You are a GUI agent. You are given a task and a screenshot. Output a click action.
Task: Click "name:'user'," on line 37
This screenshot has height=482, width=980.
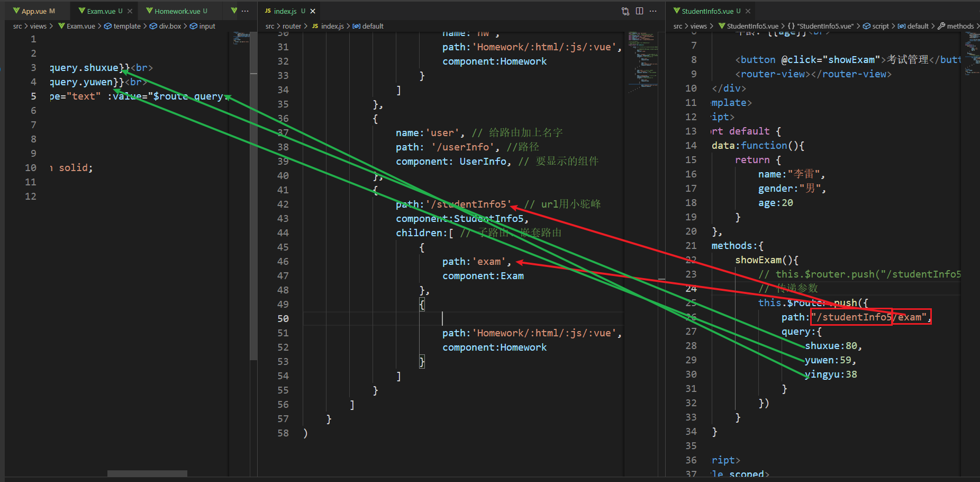click(430, 133)
